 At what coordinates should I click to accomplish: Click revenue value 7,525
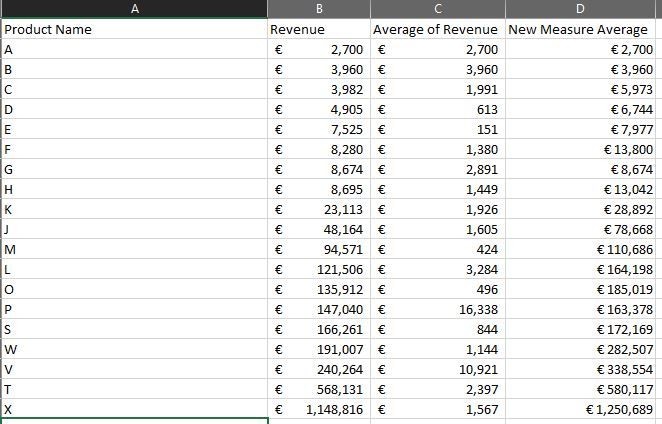pos(319,129)
